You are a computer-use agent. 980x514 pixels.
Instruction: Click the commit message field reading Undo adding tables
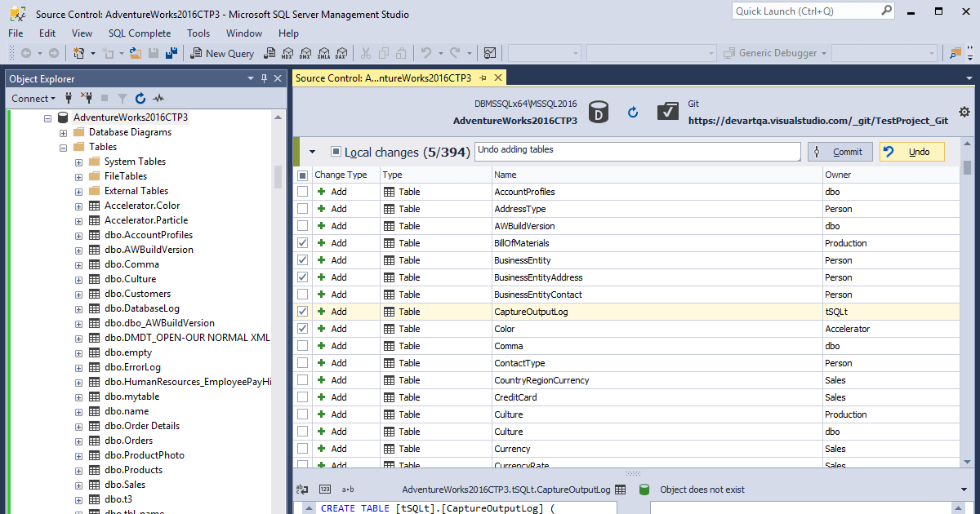click(637, 151)
